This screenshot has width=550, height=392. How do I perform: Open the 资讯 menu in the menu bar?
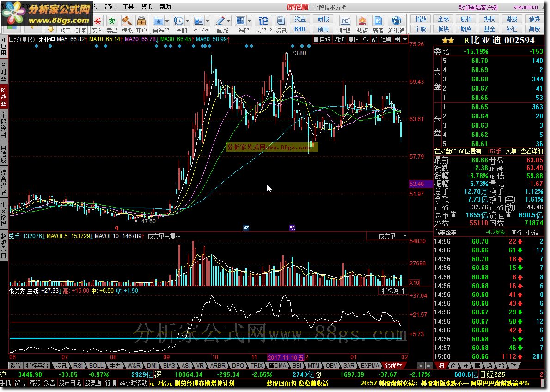point(146,6)
